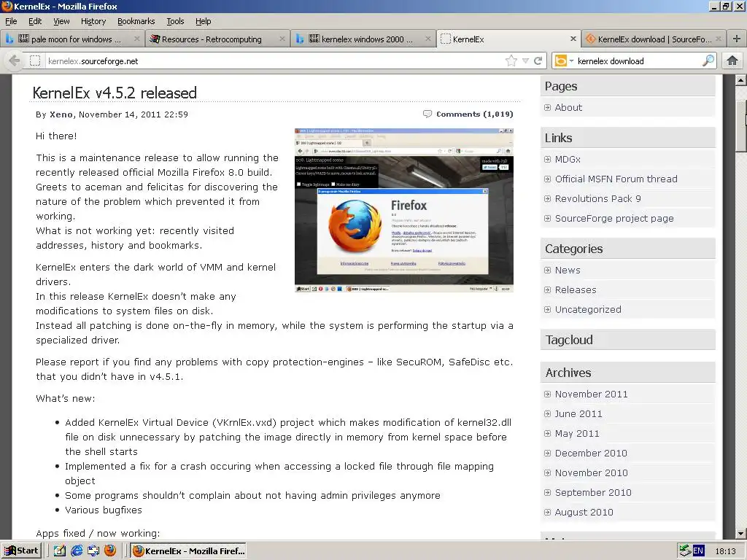Go to the home page via house icon
Screen dimensions: 747x560
pyautogui.click(x=732, y=61)
